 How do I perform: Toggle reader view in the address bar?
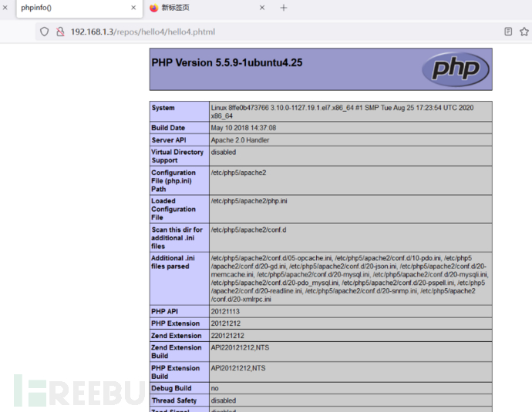click(x=508, y=32)
